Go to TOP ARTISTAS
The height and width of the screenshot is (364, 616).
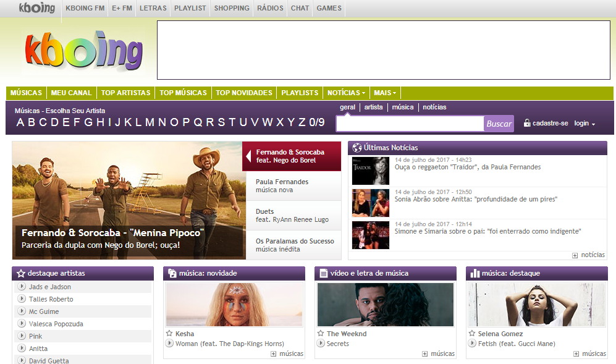125,93
